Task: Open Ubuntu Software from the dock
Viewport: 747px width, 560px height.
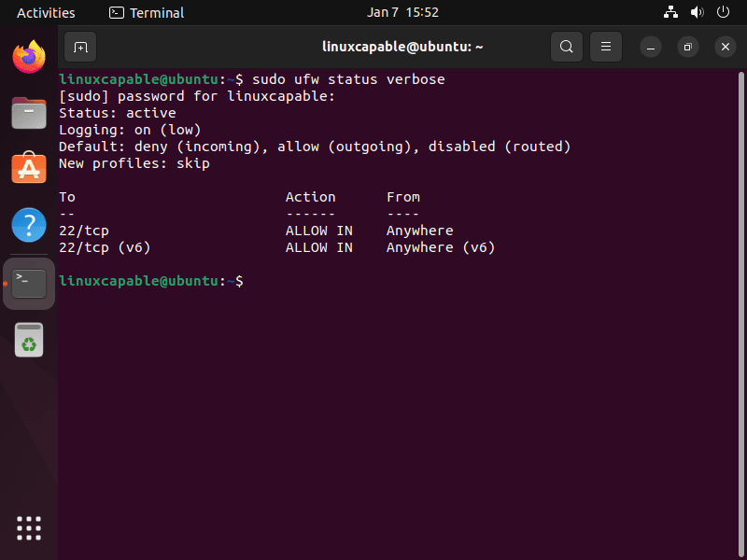Action: tap(28, 169)
